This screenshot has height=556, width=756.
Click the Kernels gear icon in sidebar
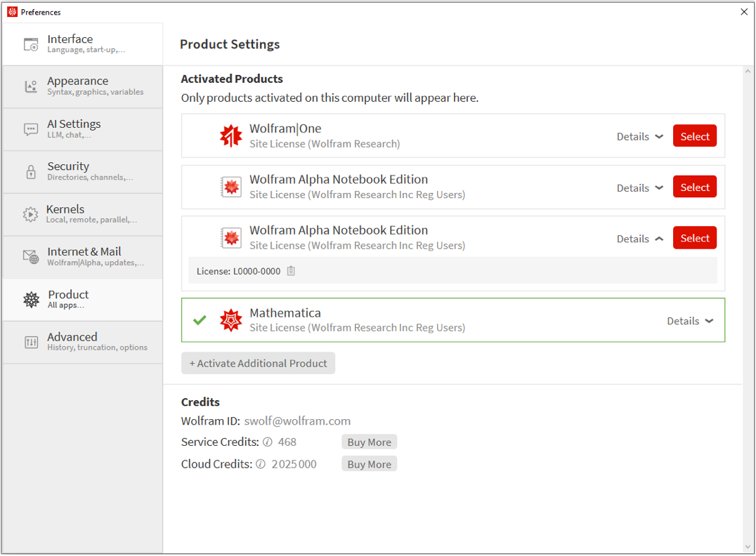(30, 215)
